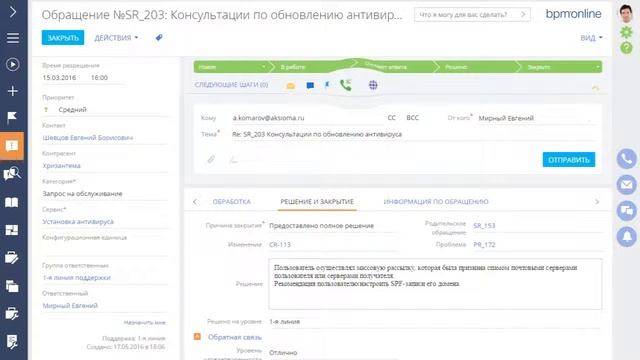The width and height of the screenshot is (640, 360).
Task: Click the plus quick-add icon
Action: [x=13, y=91]
